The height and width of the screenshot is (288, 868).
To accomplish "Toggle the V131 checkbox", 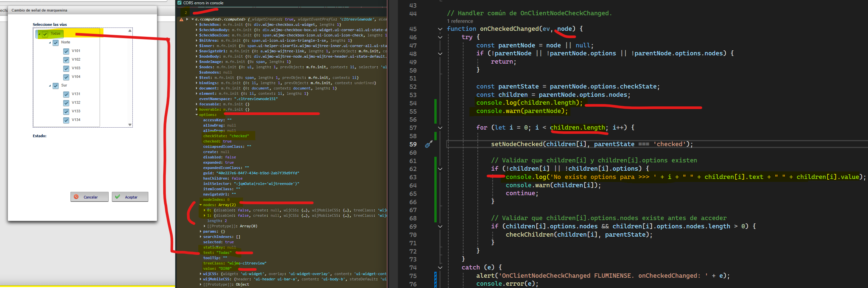I will [66, 94].
